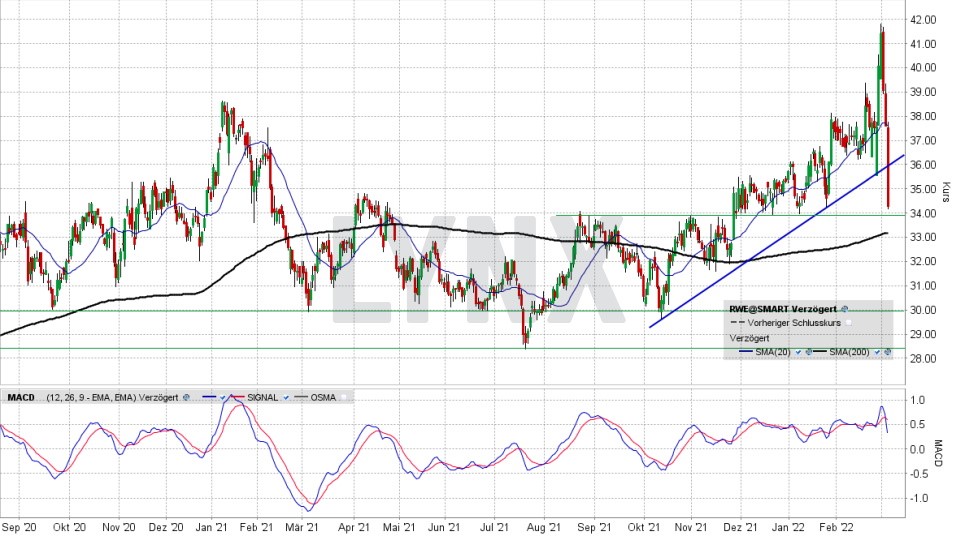Click the SMA(20) settings gear icon
The image size is (960, 540).
(809, 353)
